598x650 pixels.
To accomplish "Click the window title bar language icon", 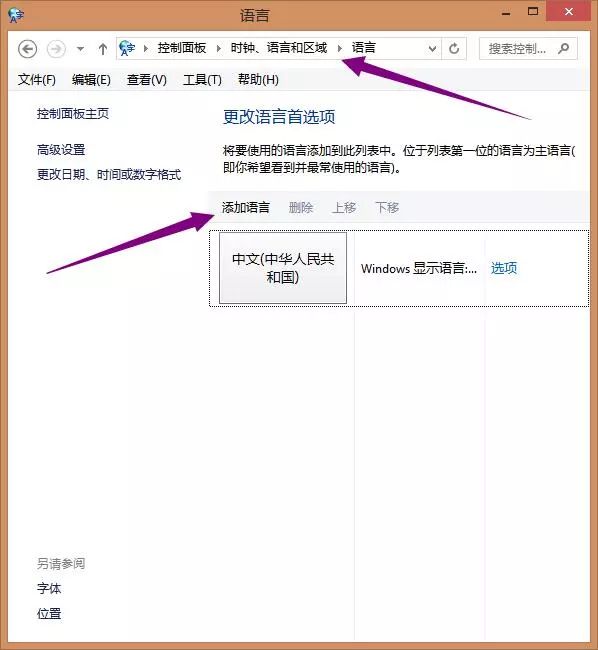I will click(x=16, y=15).
